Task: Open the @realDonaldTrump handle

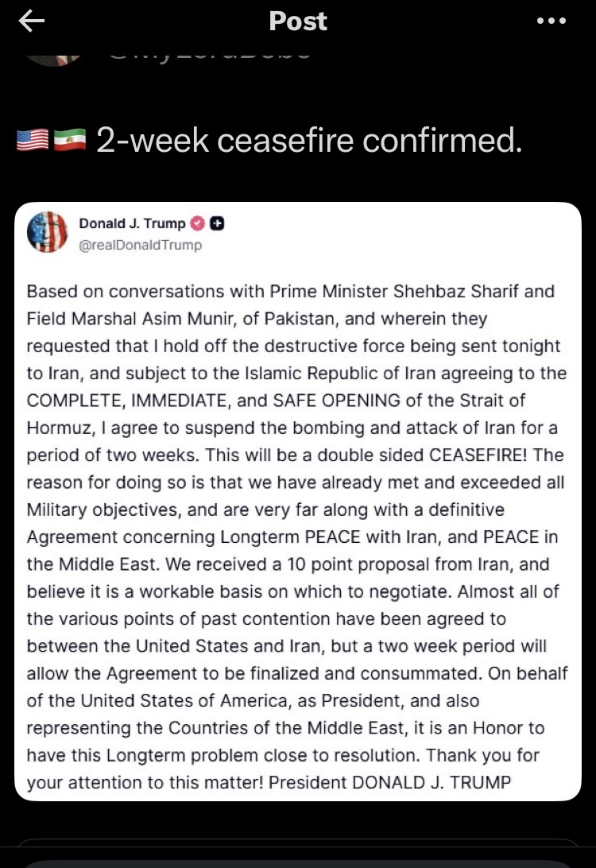Action: click(x=140, y=245)
